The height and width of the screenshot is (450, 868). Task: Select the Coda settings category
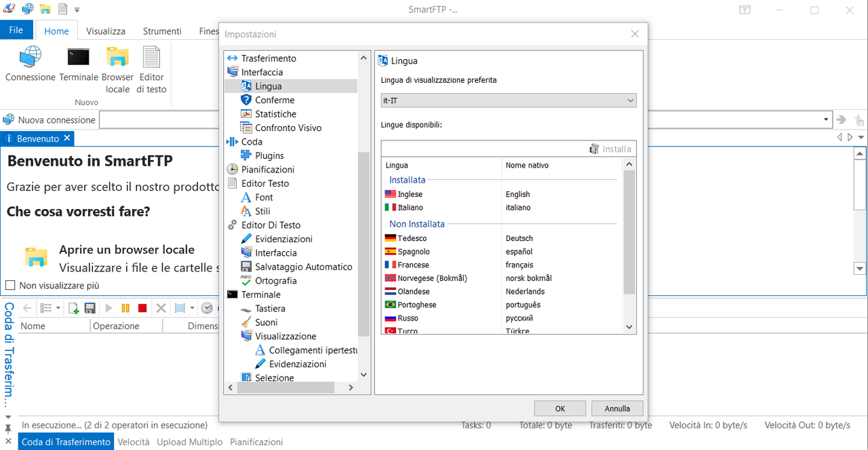point(252,142)
